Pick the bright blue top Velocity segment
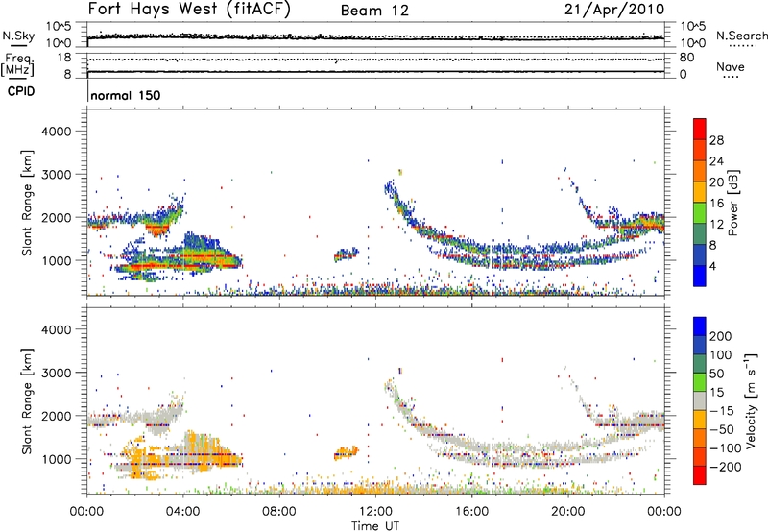This screenshot has height=532, width=768. [700, 326]
